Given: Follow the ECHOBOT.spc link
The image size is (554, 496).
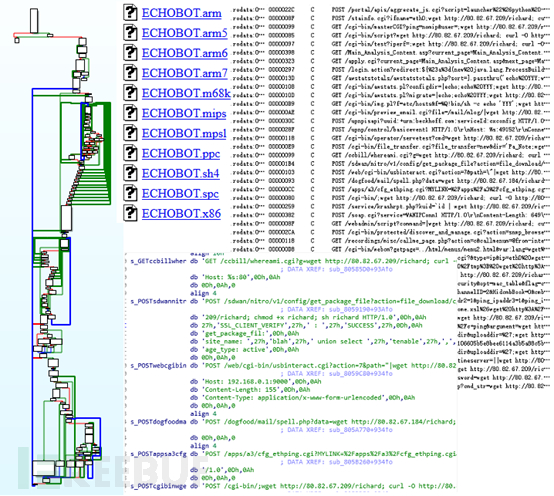Looking at the screenshot, I should click(180, 194).
